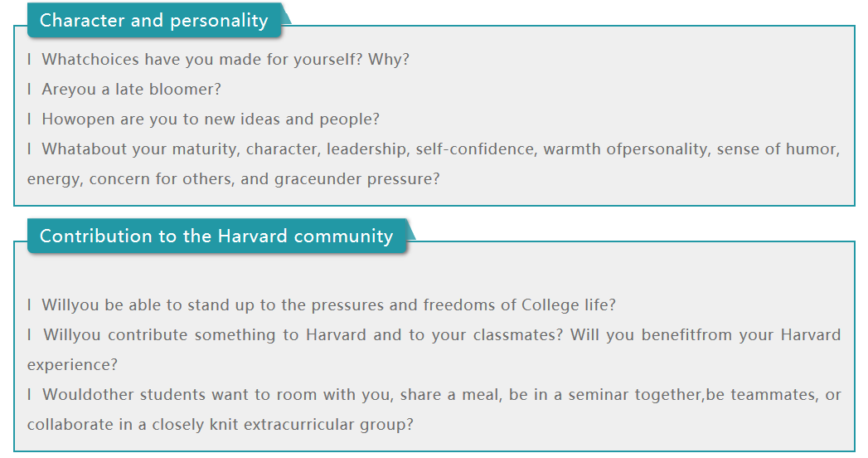The image size is (868, 458).
Task: Click bullet marker before 'Wouldother students want'
Action: click(30, 395)
